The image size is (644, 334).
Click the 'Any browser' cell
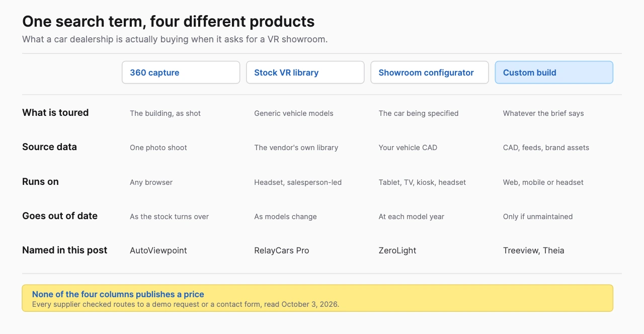(x=151, y=182)
